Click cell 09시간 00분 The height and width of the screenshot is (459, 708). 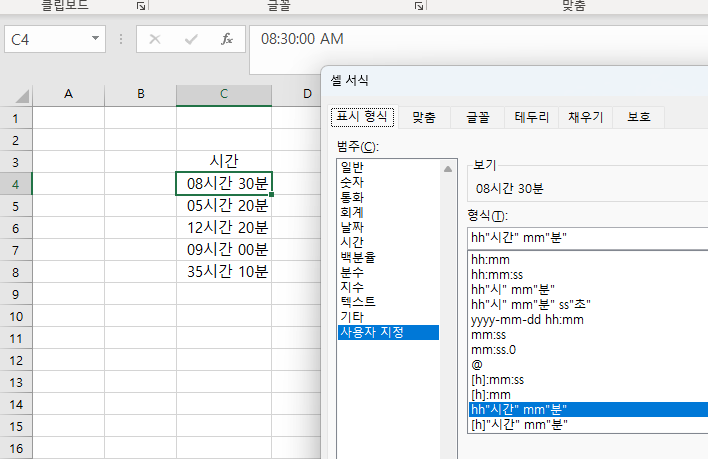(x=224, y=250)
